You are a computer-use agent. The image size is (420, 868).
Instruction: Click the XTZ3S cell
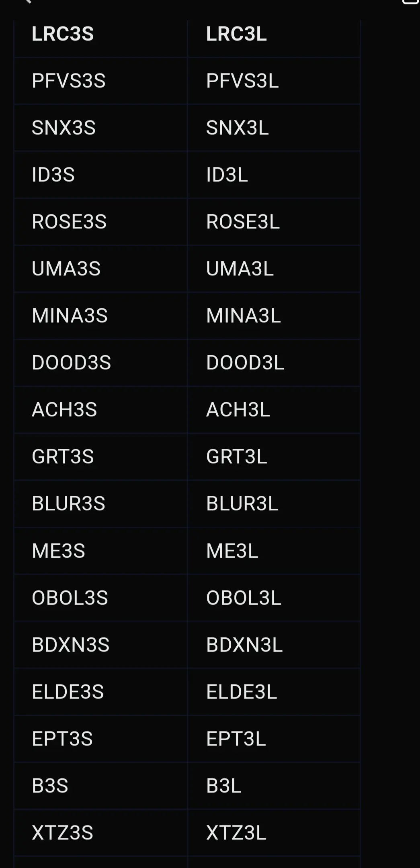point(101,833)
